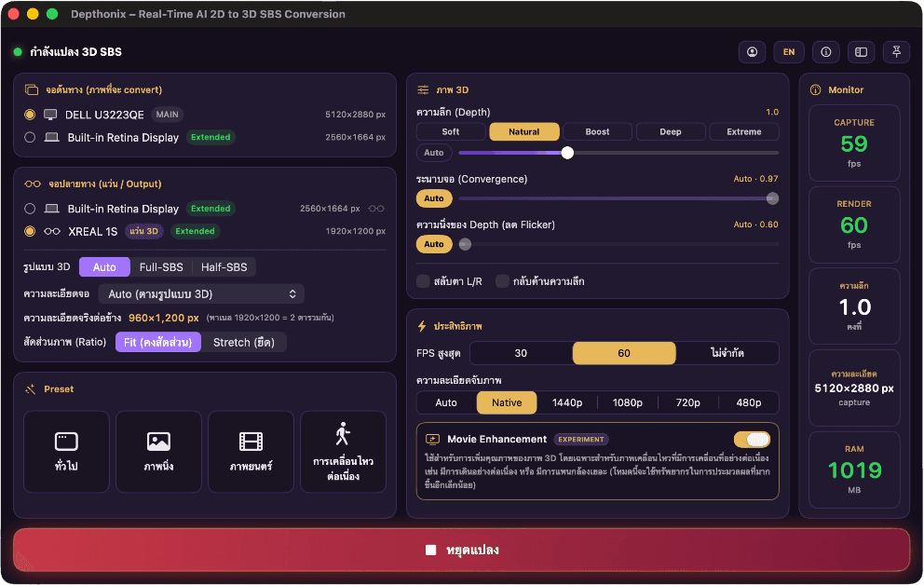Apply the ภาพยนตร์ film preset
924x585 pixels.
point(251,451)
